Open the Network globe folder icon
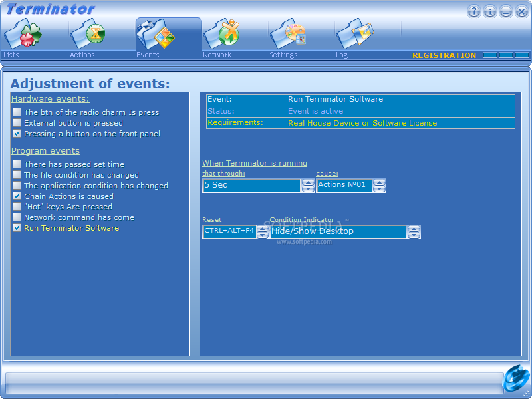532x399 pixels. [x=221, y=33]
